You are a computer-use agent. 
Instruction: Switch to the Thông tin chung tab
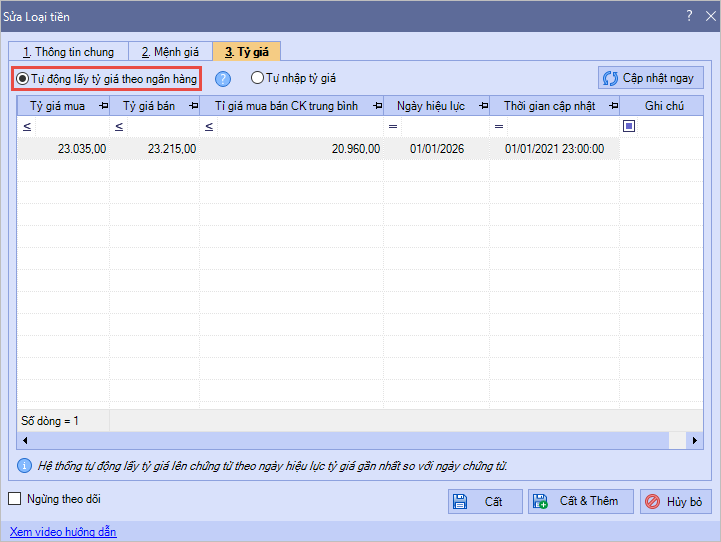(68, 51)
